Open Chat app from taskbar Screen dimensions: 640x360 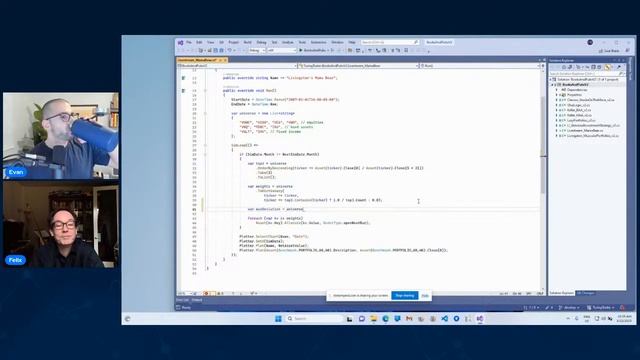362,318
